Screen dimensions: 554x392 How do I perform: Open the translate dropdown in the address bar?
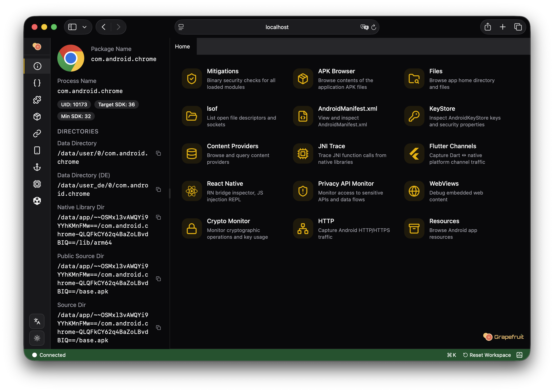click(364, 27)
